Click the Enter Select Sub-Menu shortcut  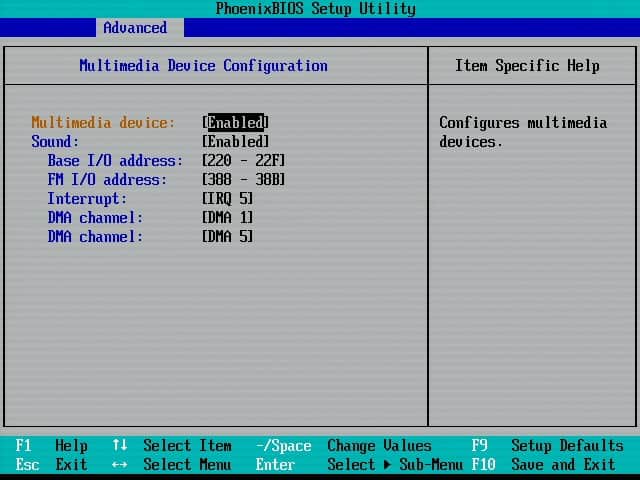[359, 464]
